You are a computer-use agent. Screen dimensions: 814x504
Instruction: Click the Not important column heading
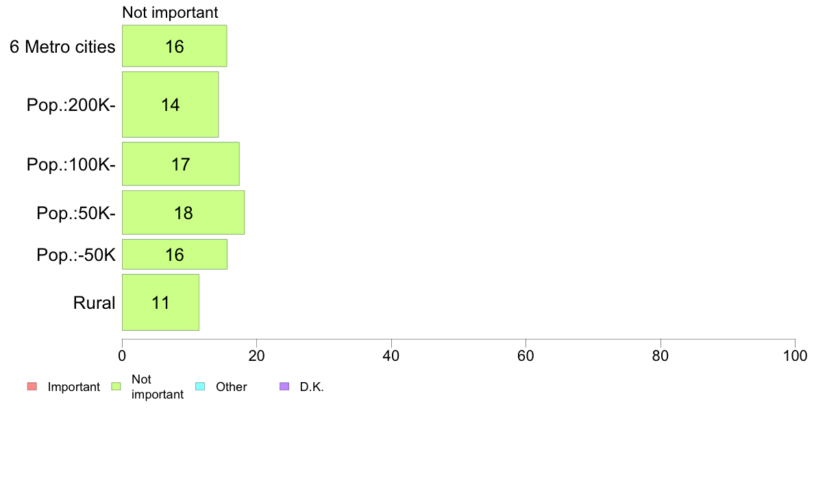pyautogui.click(x=170, y=12)
